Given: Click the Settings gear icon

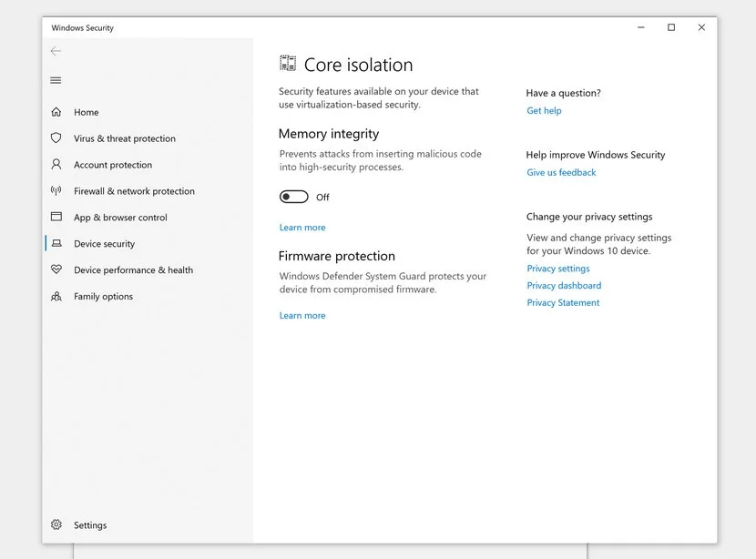Looking at the screenshot, I should point(56,524).
